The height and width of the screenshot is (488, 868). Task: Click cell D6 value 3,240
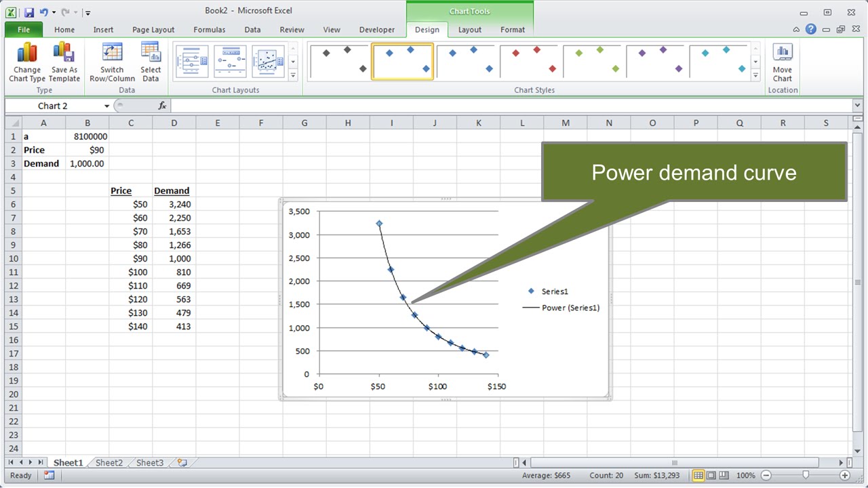pyautogui.click(x=174, y=204)
